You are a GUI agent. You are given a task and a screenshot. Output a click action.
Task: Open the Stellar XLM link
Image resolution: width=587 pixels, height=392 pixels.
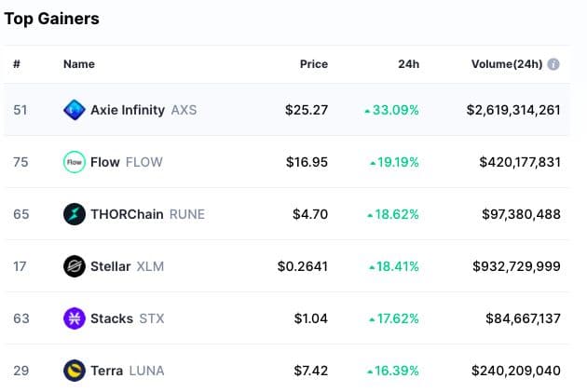pos(126,266)
